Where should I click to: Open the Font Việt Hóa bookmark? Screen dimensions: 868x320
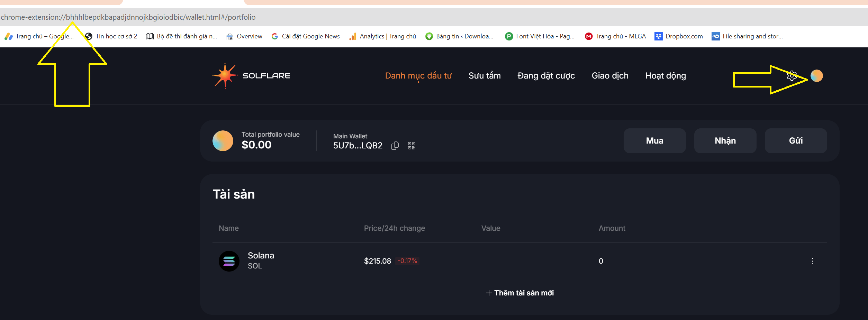click(540, 36)
